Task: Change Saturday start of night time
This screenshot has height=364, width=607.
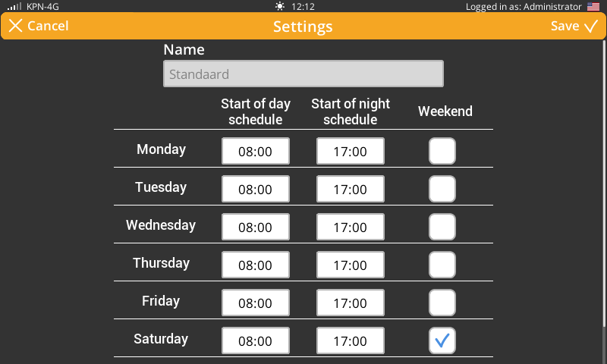Action: tap(350, 340)
